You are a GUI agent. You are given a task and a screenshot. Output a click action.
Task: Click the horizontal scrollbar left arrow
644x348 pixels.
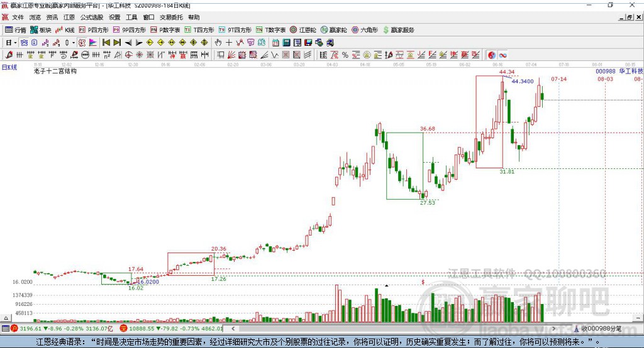click(x=233, y=329)
